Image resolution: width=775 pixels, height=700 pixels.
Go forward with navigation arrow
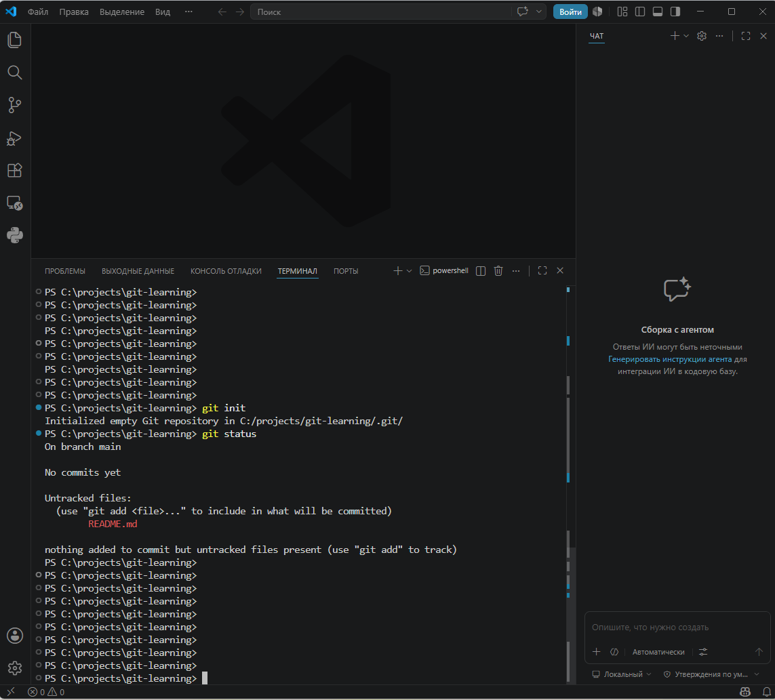[x=240, y=12]
